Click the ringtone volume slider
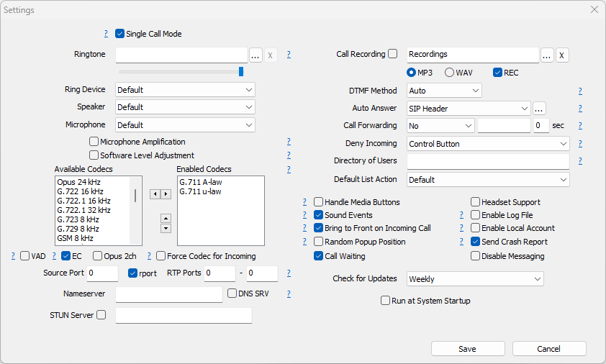The height and width of the screenshot is (364, 606). [x=180, y=71]
